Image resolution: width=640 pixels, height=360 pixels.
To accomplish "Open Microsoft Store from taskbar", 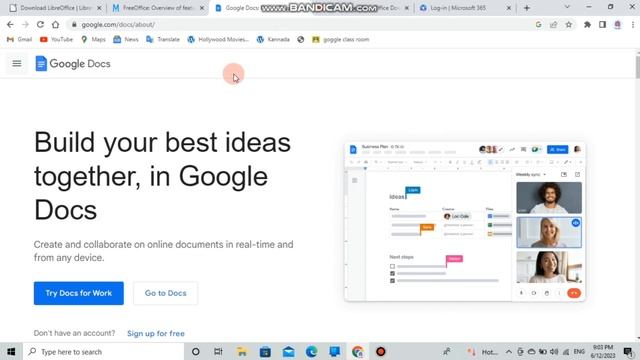I will pos(265,351).
